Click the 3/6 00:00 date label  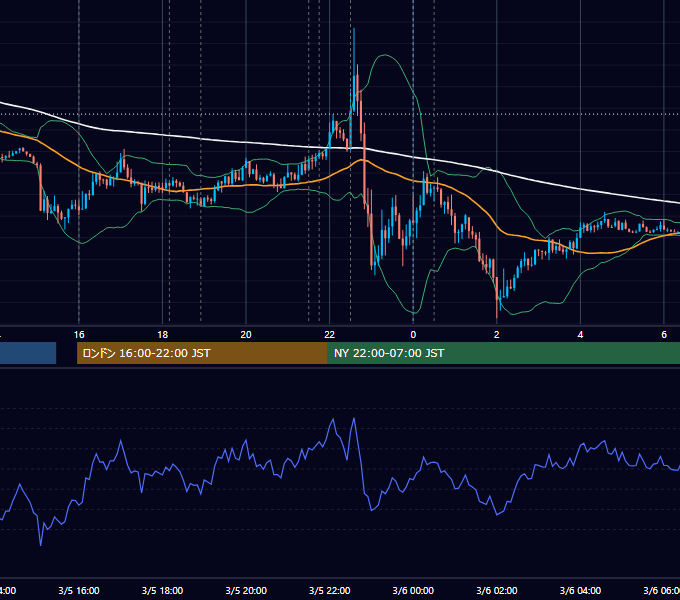(413, 590)
